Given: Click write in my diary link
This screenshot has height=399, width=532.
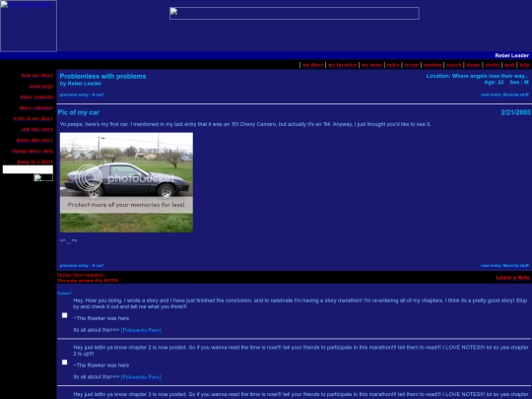Looking at the screenshot, I should pyautogui.click(x=33, y=119).
